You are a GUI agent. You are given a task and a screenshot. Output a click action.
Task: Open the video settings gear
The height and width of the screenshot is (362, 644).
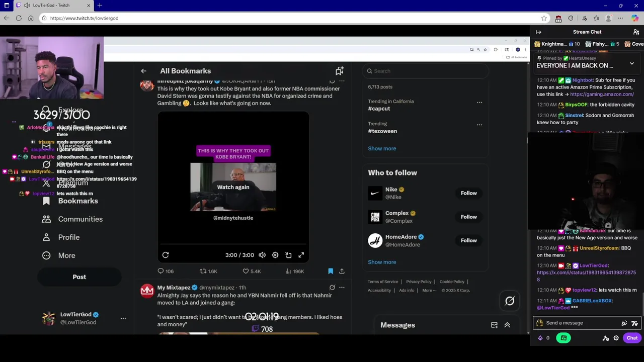[275, 255]
